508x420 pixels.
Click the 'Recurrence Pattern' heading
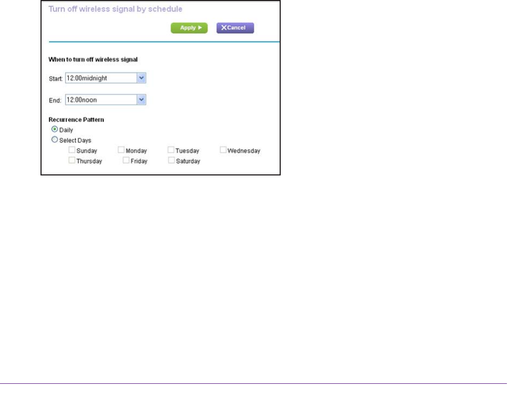pos(76,120)
